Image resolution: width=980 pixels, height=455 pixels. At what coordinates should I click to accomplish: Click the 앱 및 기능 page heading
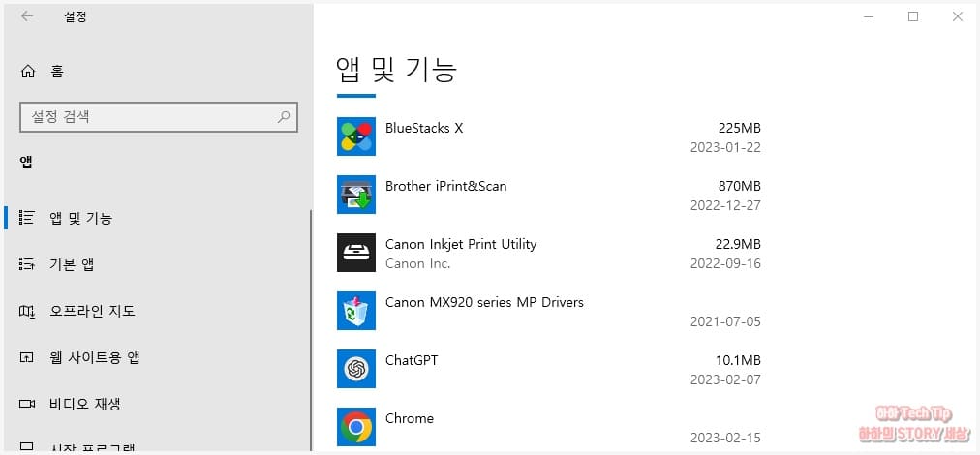pyautogui.click(x=397, y=70)
